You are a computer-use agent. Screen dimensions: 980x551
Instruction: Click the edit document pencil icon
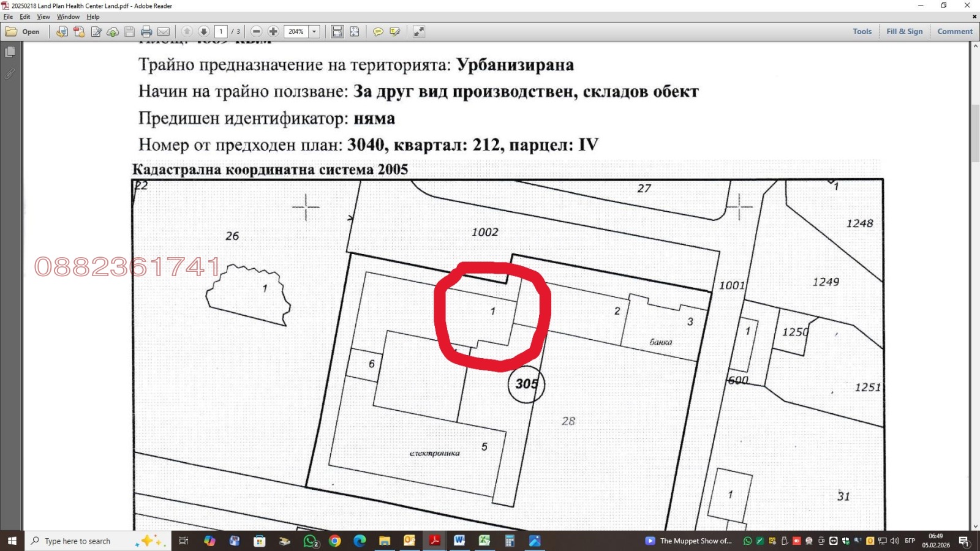pyautogui.click(x=96, y=32)
